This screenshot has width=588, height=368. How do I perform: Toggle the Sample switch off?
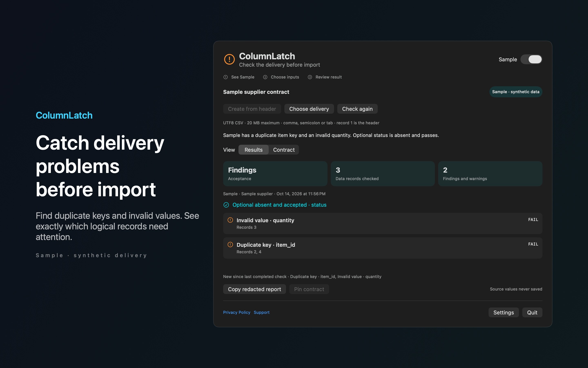[x=531, y=59]
